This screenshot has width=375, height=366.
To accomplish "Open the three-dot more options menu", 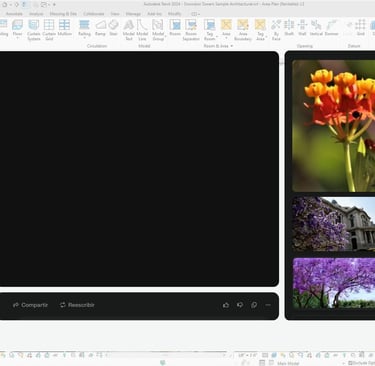I will point(268,305).
